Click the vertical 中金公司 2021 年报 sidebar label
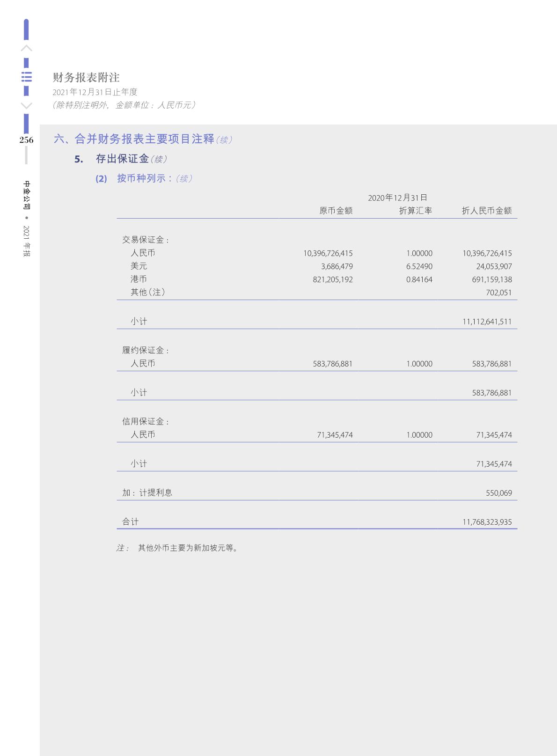 click(x=27, y=218)
